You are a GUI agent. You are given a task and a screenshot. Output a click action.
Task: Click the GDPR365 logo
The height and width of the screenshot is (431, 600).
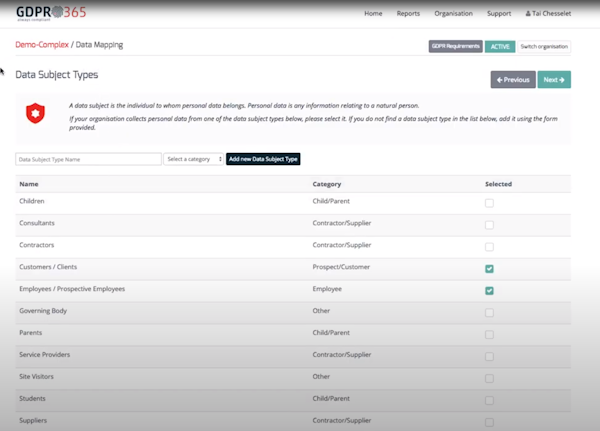pos(54,14)
